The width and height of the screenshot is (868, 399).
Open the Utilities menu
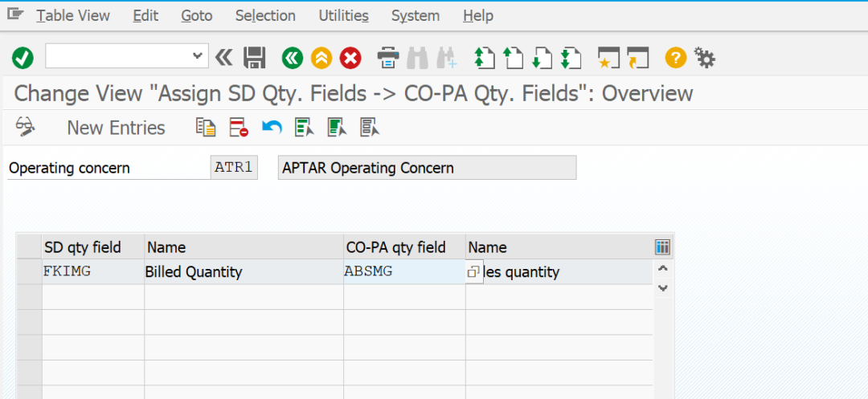point(343,15)
